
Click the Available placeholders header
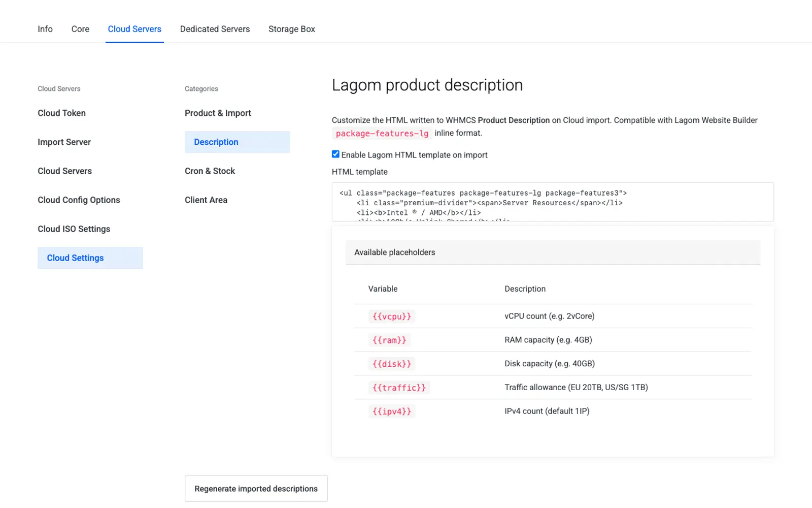(553, 252)
